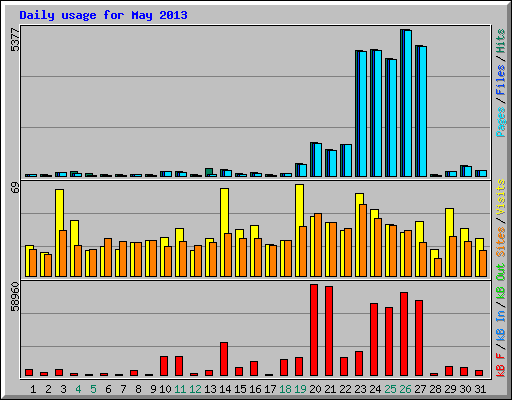Click the orange sites bar for day 23

tap(363, 240)
